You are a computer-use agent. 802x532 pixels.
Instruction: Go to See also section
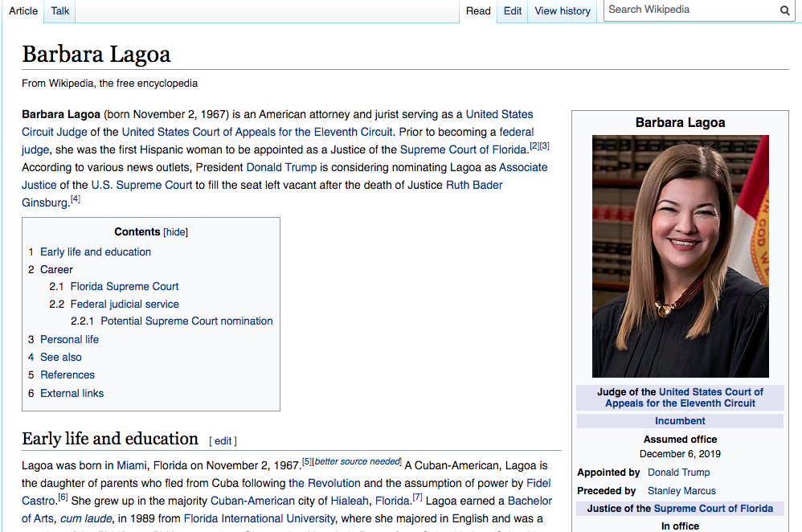[x=61, y=357]
